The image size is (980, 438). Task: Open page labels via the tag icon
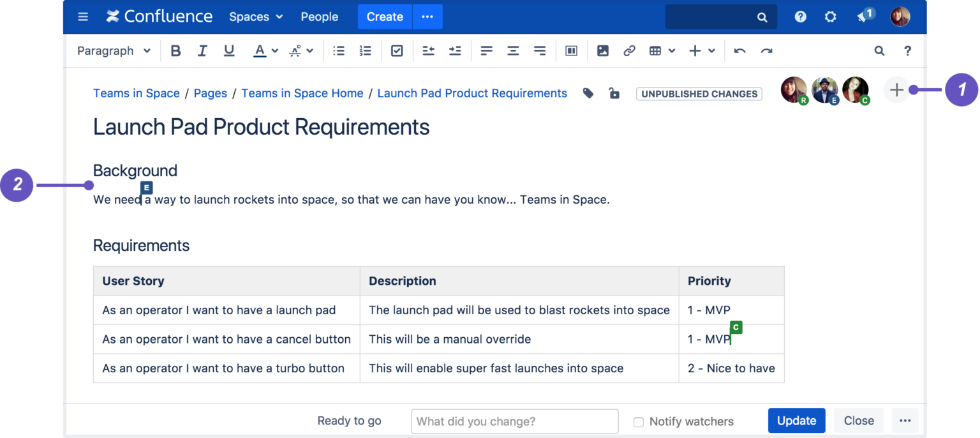click(x=587, y=93)
